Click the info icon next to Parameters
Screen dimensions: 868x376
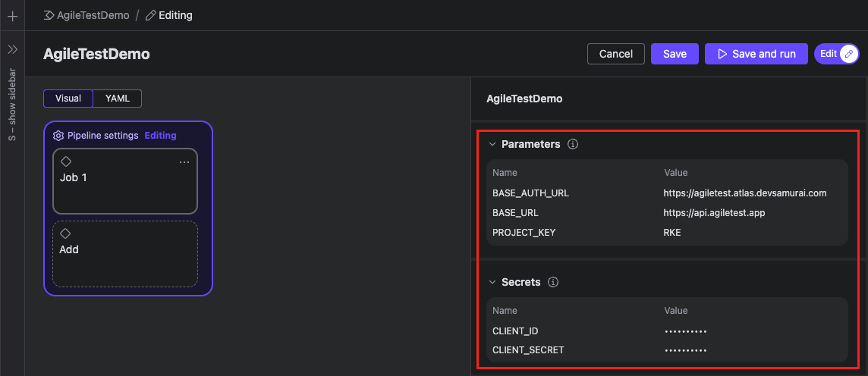(573, 144)
